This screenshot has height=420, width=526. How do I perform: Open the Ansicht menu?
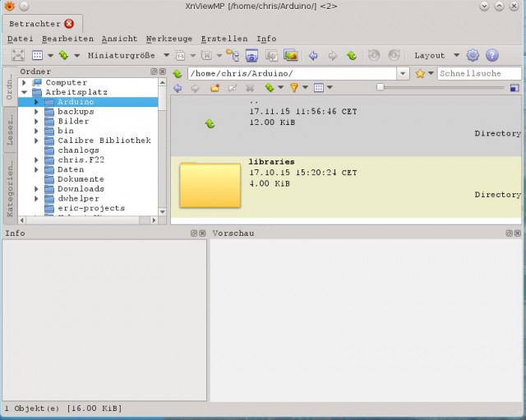119,39
